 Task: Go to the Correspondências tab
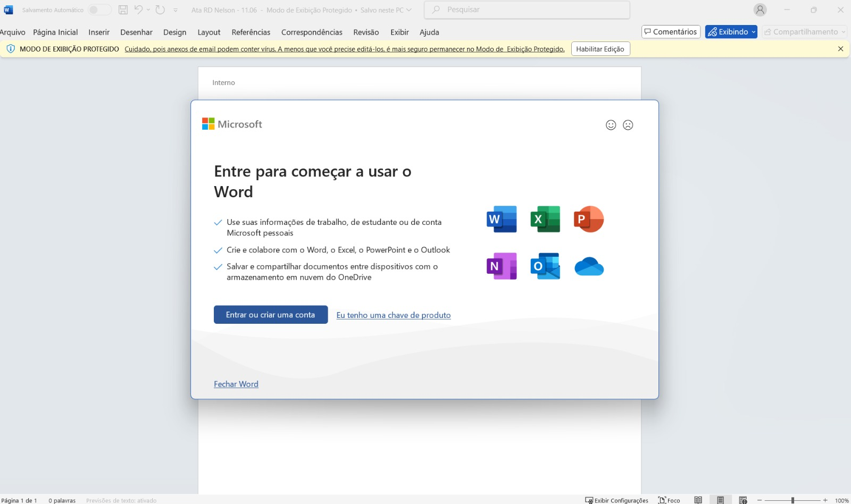tap(312, 32)
